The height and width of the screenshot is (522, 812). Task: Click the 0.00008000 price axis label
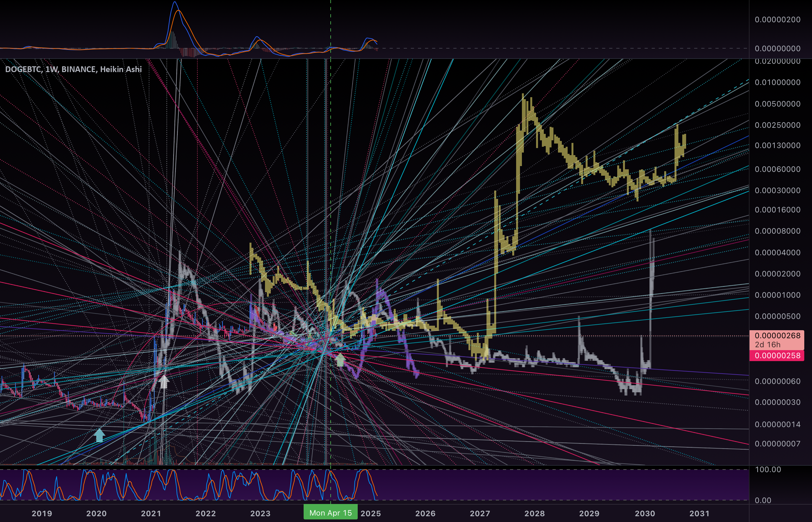pos(778,231)
